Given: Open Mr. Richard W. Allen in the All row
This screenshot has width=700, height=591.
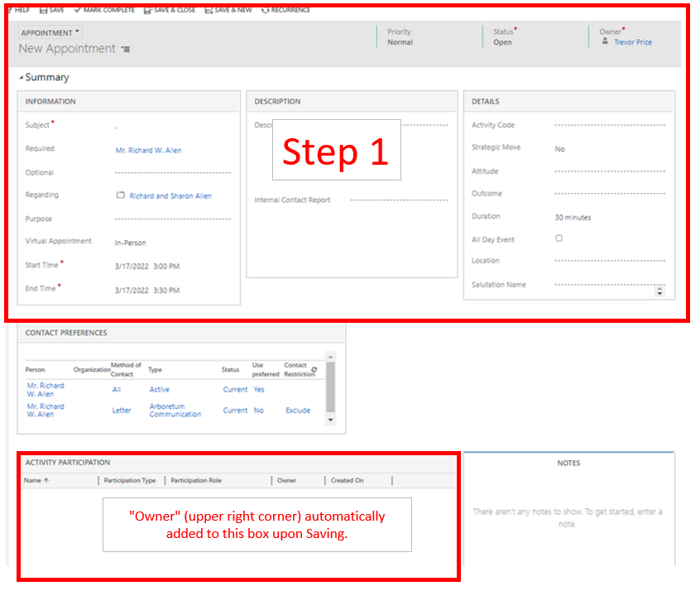Looking at the screenshot, I should [46, 390].
